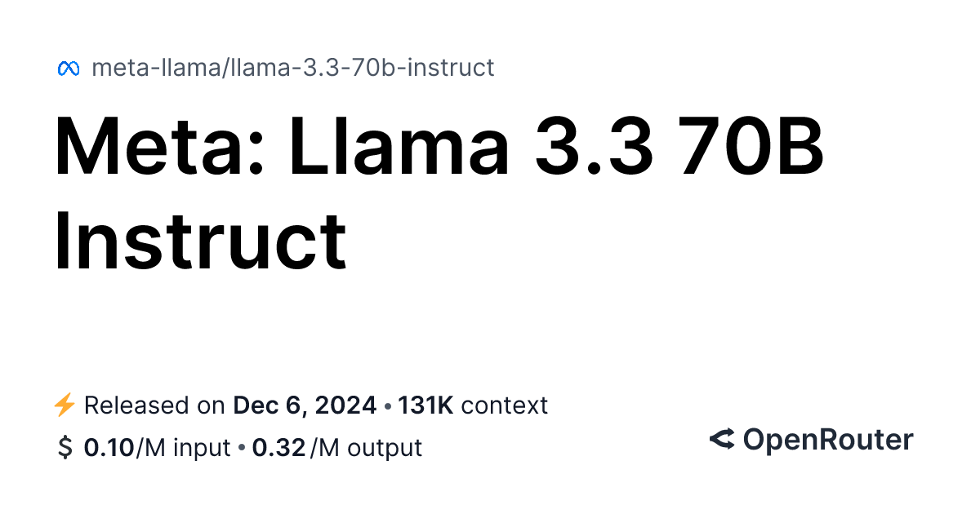Open the meta-llama/llama-3.3-70b-instruct model slug
Image resolution: width=980 pixels, height=514 pixels.
[292, 68]
